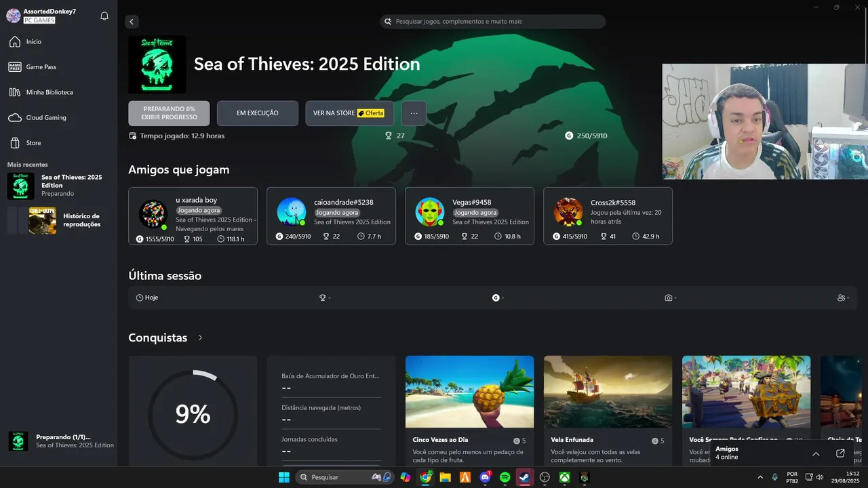The height and width of the screenshot is (488, 868).
Task: Click the Hoje clock icon in Última sessão
Action: tap(140, 298)
